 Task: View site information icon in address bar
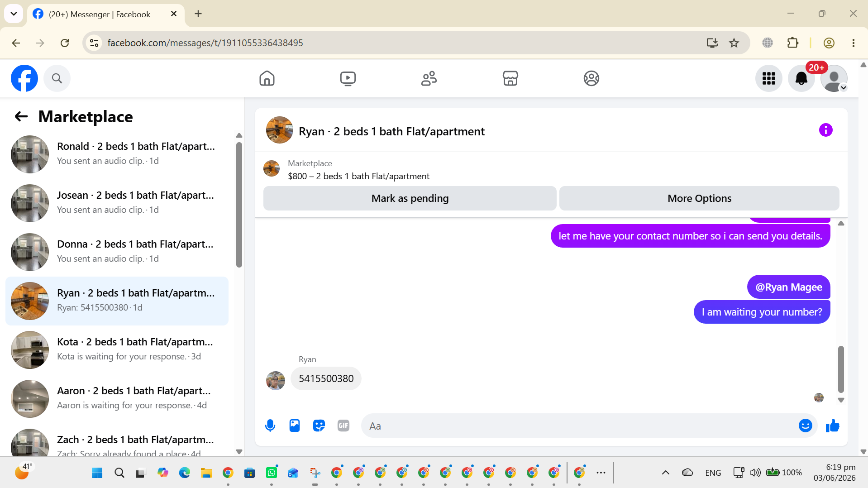pos(94,43)
